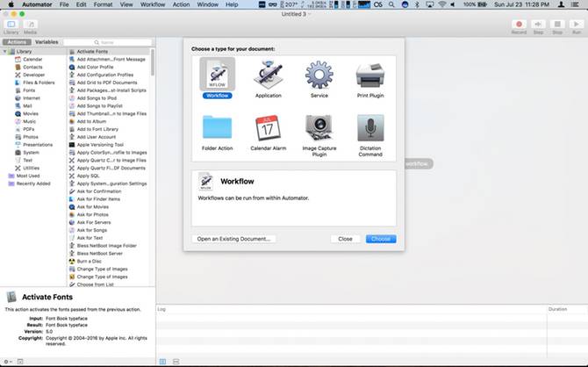Click the Record toolbar button
588x367 pixels.
coord(519,26)
